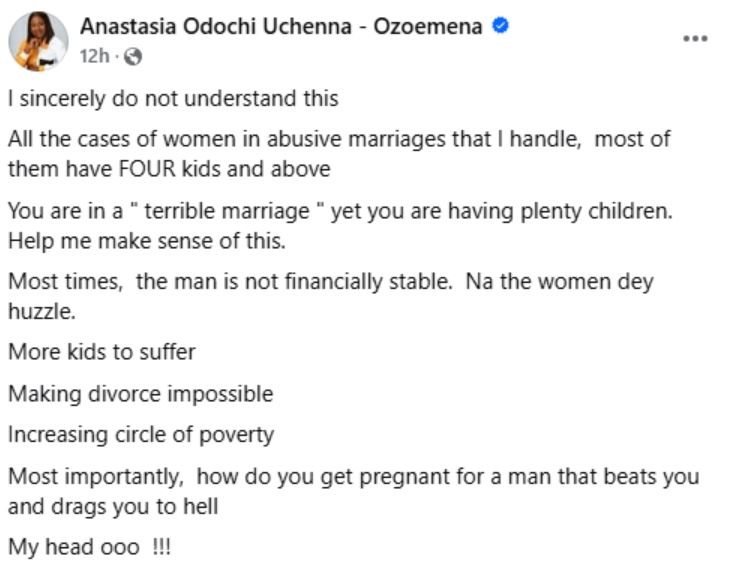
Task: Click the blue verified badge
Action: tap(502, 27)
